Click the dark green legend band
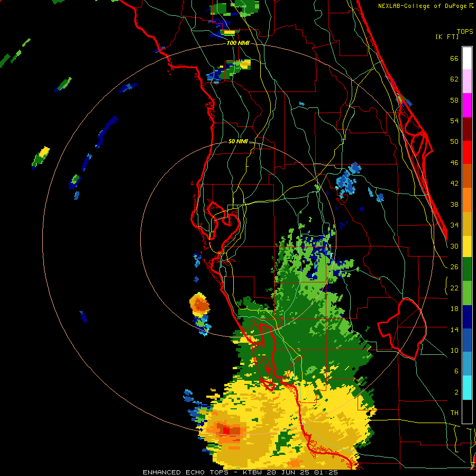476x476 pixels. tap(467, 269)
